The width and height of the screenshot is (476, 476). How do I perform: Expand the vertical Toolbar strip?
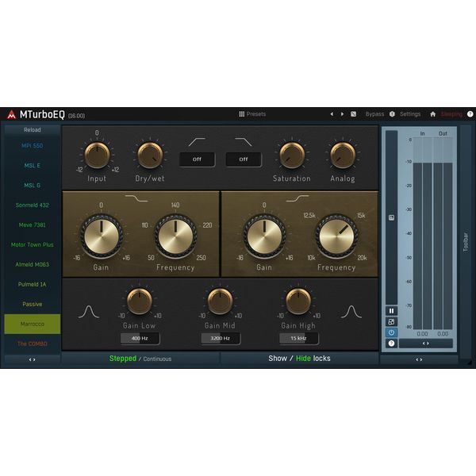click(x=466, y=242)
